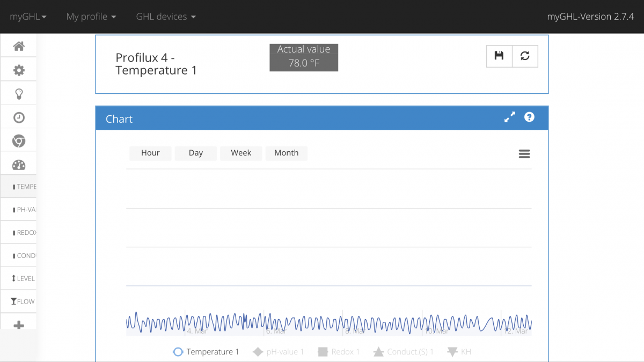The height and width of the screenshot is (362, 644).
Task: Open the lightbulb illumination section
Action: click(x=19, y=94)
